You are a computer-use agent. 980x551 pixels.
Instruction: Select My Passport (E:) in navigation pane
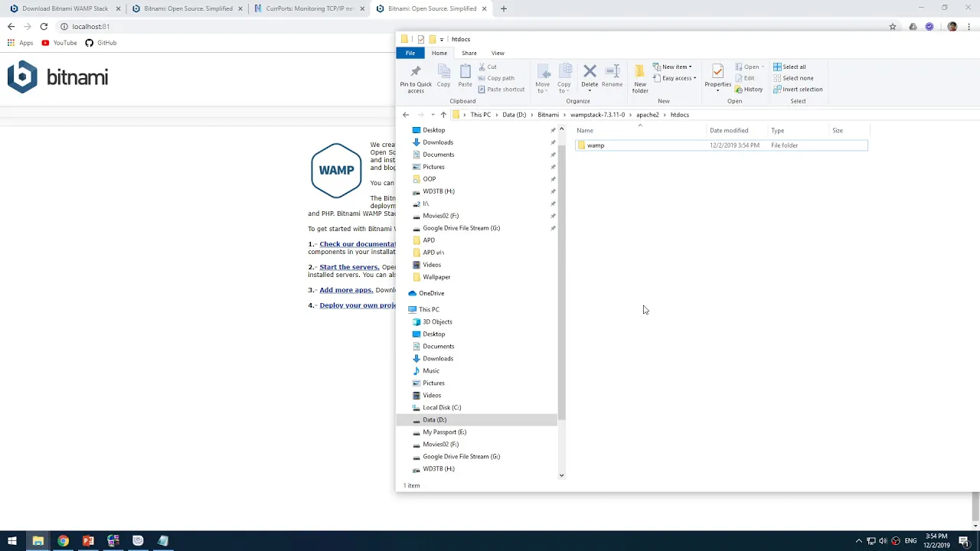[444, 432]
